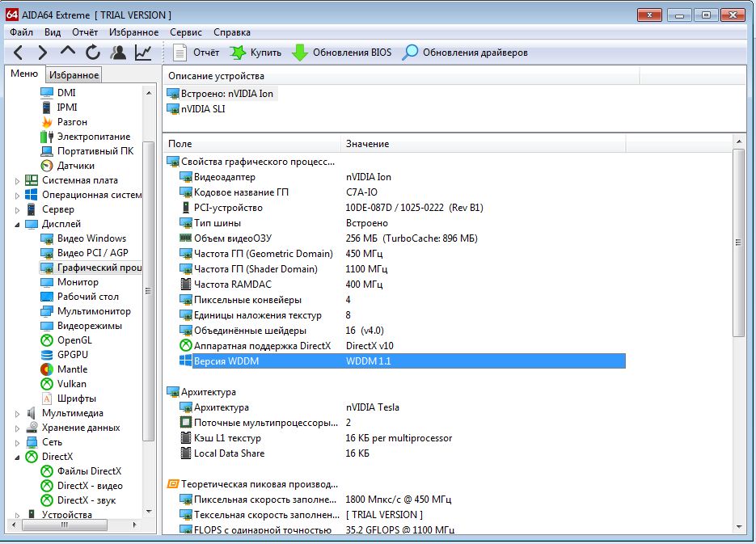
Task: Click the Операционная система Windows icon
Action: tap(32, 195)
